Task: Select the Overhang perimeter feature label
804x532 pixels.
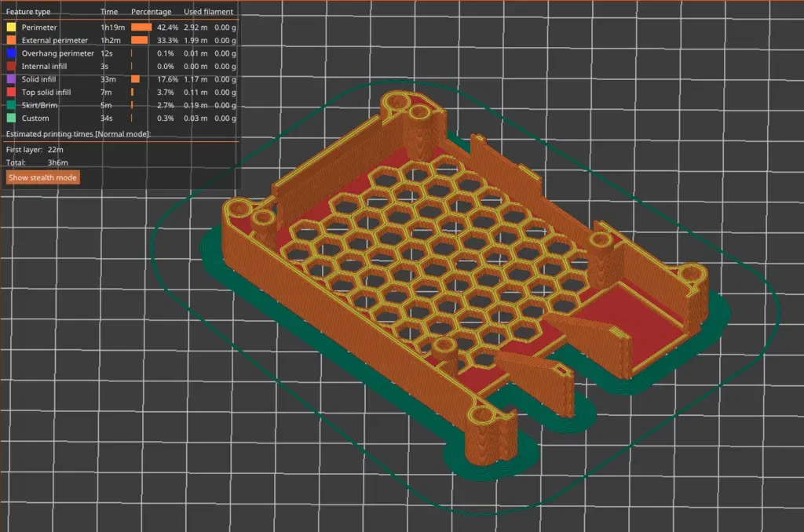Action: coord(58,53)
